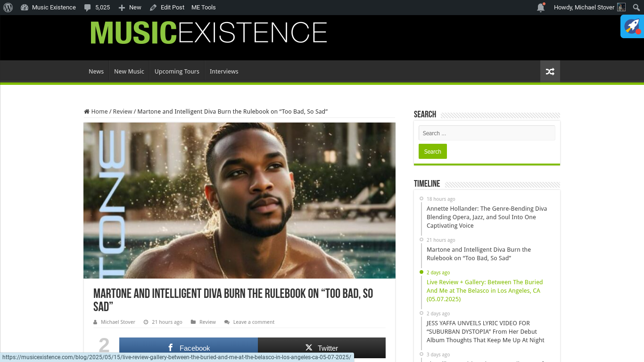Click the Home breadcrumb icon link
This screenshot has width=644, height=362.
(x=96, y=111)
